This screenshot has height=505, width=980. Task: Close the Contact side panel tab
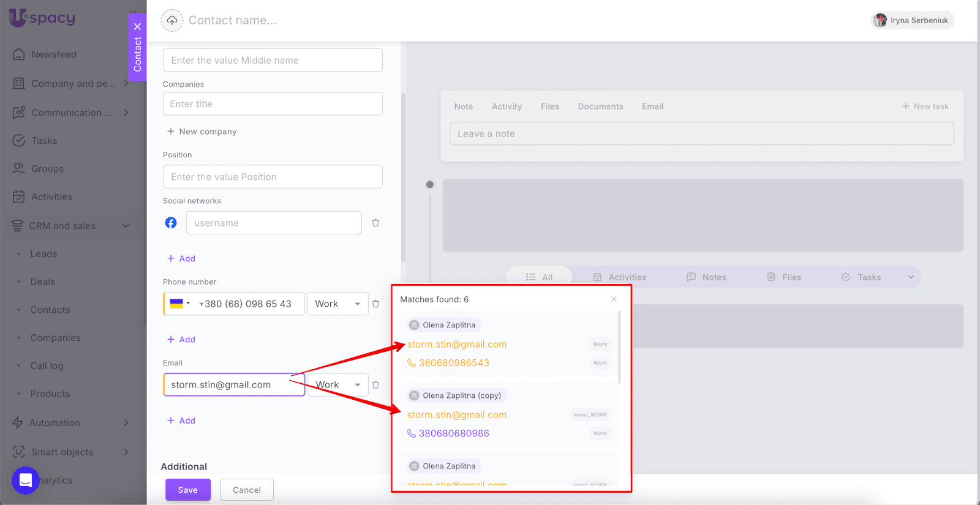click(138, 26)
